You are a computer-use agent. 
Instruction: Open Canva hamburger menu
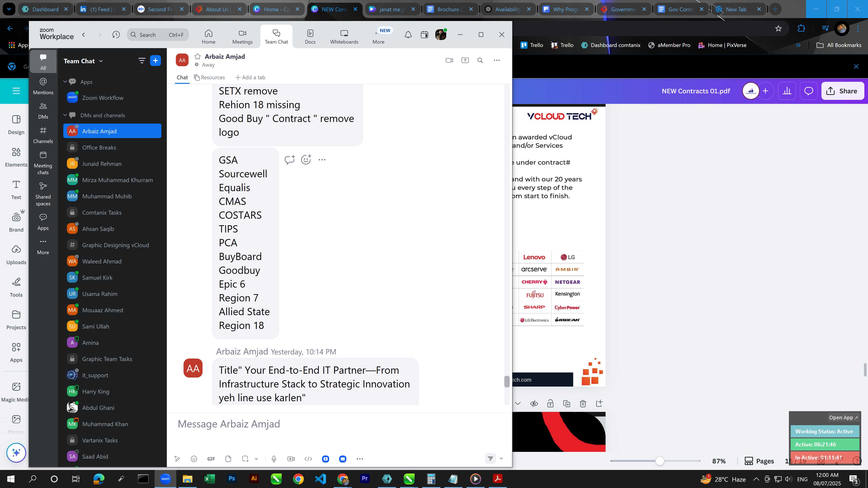click(16, 91)
